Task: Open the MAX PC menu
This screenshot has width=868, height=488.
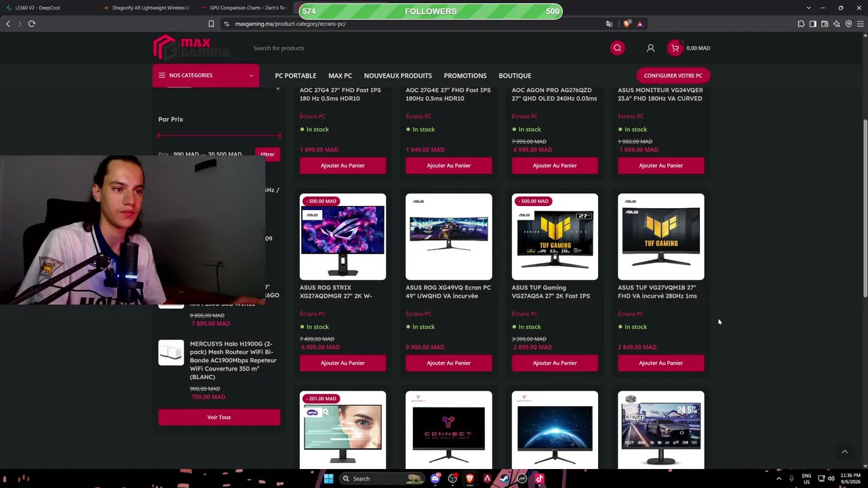Action: 340,76
